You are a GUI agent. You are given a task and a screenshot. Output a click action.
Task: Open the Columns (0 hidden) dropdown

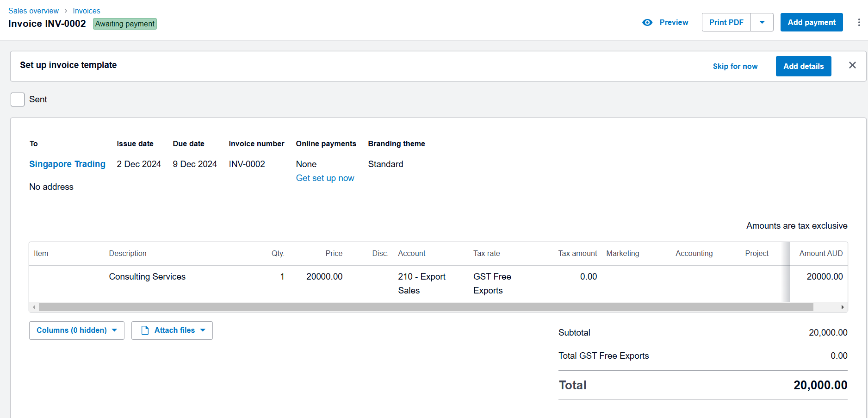pyautogui.click(x=77, y=331)
